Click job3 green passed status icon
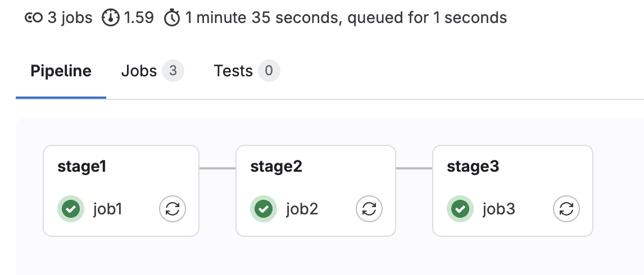Image resolution: width=644 pixels, height=275 pixels. point(460,209)
